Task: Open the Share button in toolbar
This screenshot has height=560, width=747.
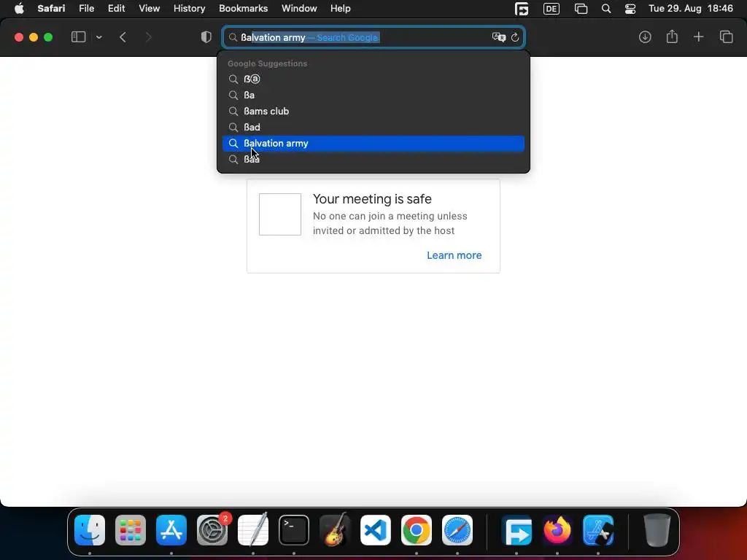Action: coord(672,36)
